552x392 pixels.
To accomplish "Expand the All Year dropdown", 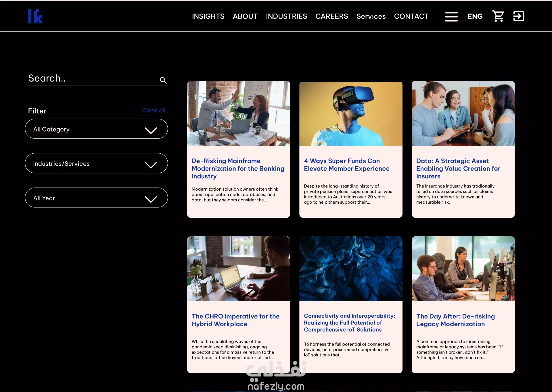I will pyautogui.click(x=96, y=198).
